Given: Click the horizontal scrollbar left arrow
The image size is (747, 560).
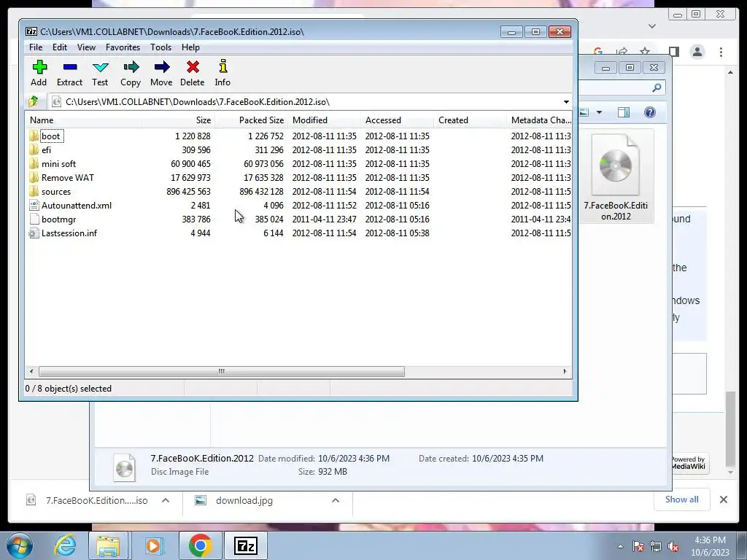Looking at the screenshot, I should pyautogui.click(x=31, y=371).
